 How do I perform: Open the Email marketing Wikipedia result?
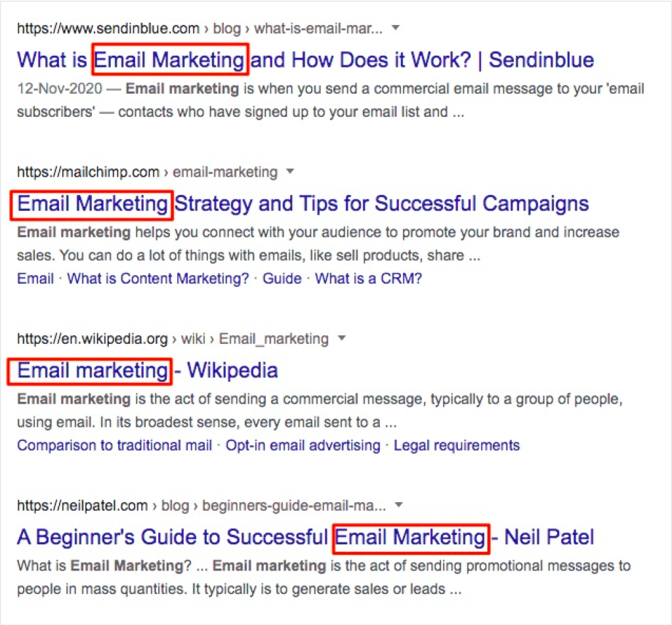[147, 370]
